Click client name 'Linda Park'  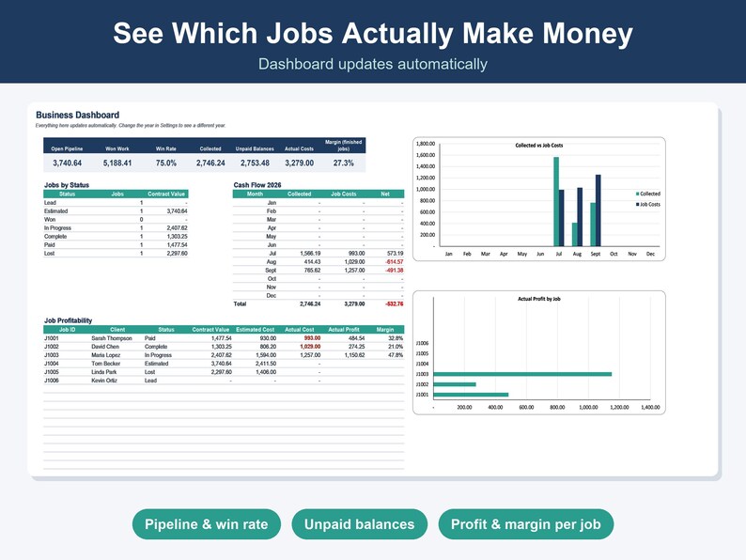tap(104, 372)
